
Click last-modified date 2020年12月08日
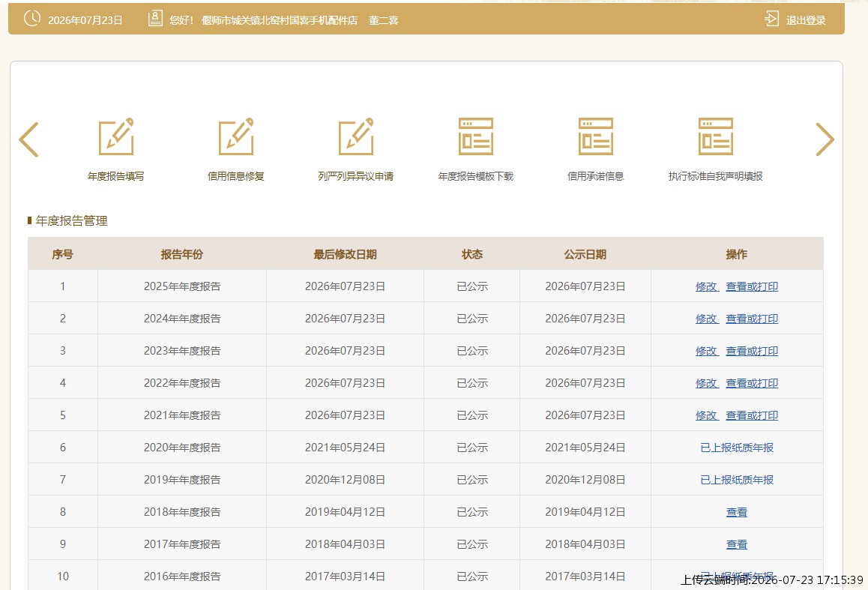point(345,479)
